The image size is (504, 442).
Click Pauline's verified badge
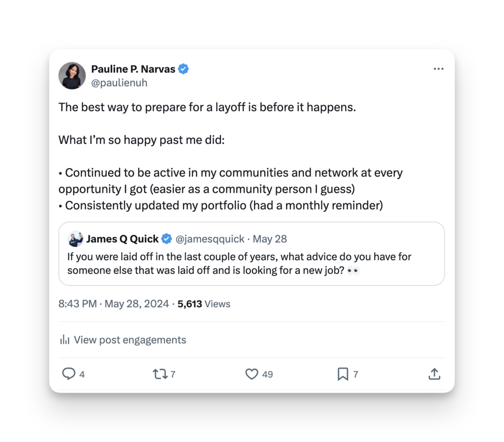(184, 69)
